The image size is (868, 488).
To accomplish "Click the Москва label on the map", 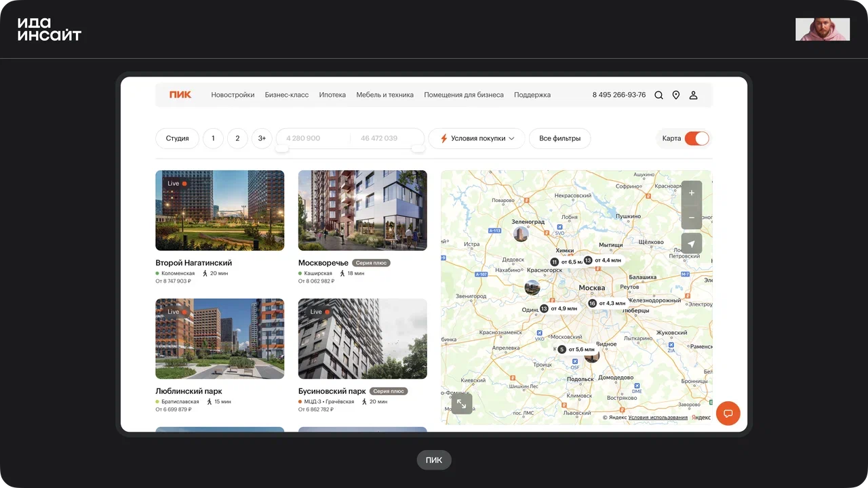I will (591, 288).
